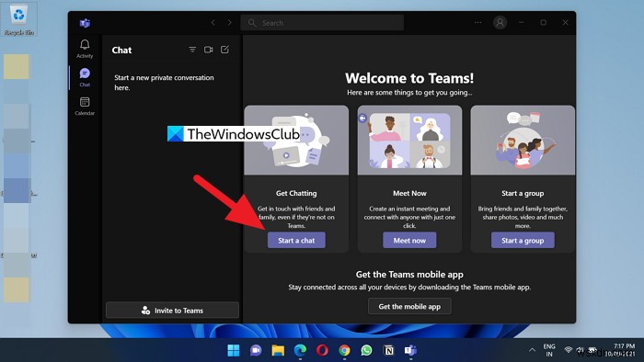This screenshot has width=644, height=362.
Task: Click the Start a chat button
Action: coord(296,240)
